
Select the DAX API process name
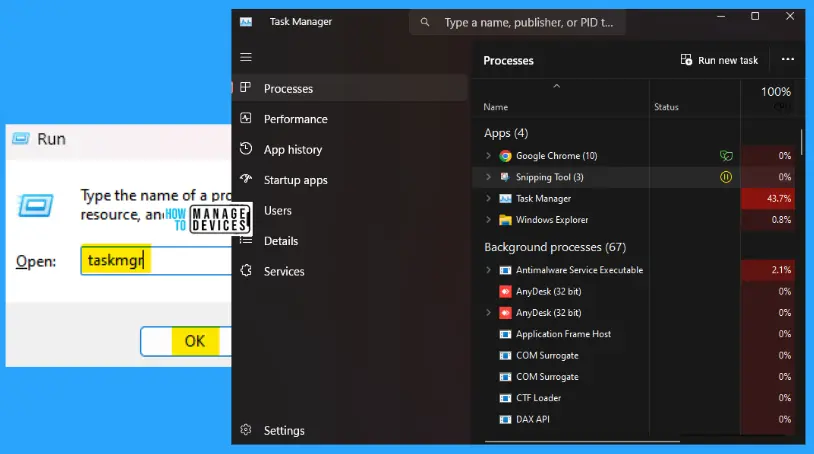tap(533, 419)
